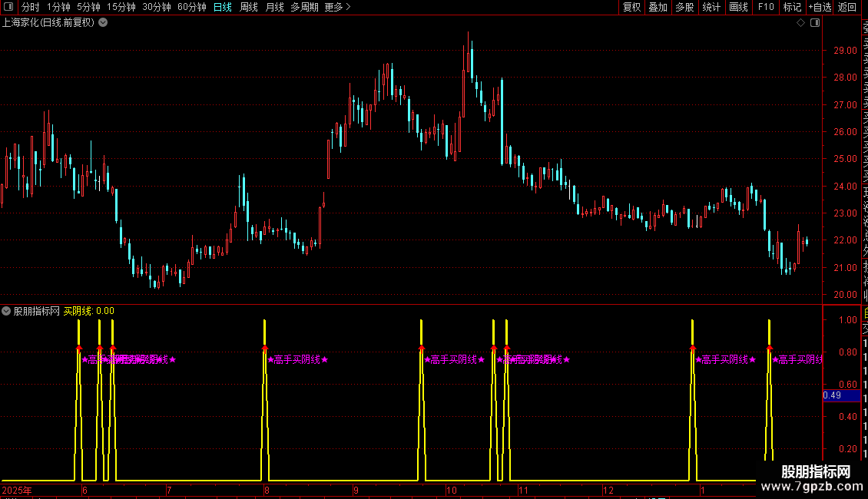Open the 股朋指标网 indicator dropdown
The height and width of the screenshot is (499, 868).
[x=6, y=311]
